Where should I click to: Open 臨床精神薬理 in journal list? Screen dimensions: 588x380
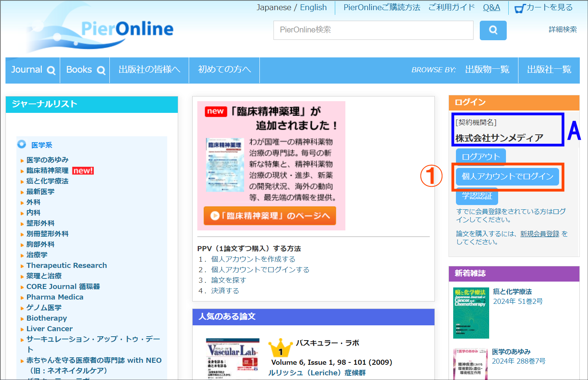pyautogui.click(x=47, y=170)
